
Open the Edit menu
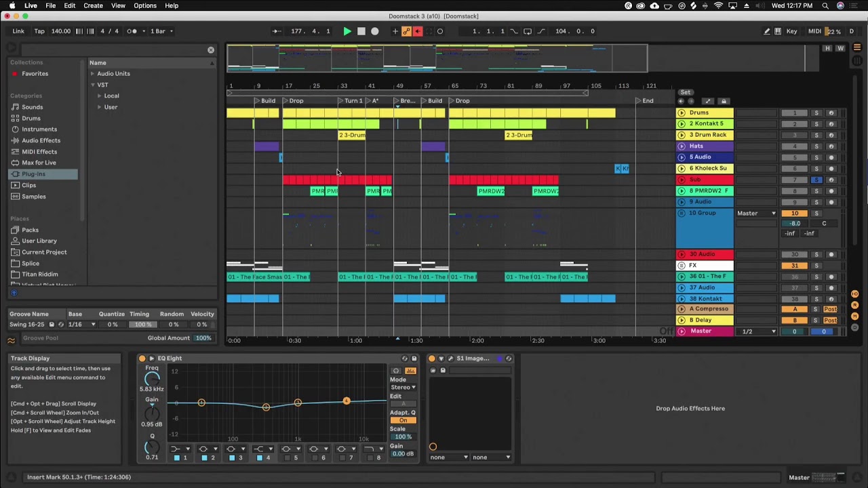(69, 5)
